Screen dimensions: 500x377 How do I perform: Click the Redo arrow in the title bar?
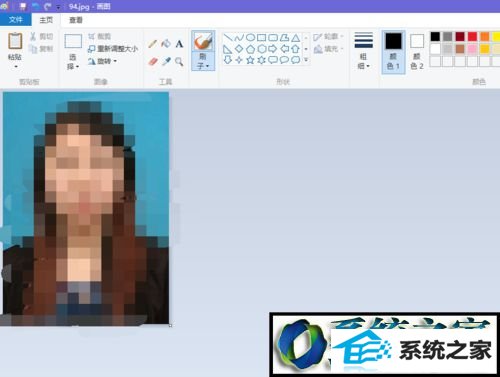pyautogui.click(x=48, y=6)
